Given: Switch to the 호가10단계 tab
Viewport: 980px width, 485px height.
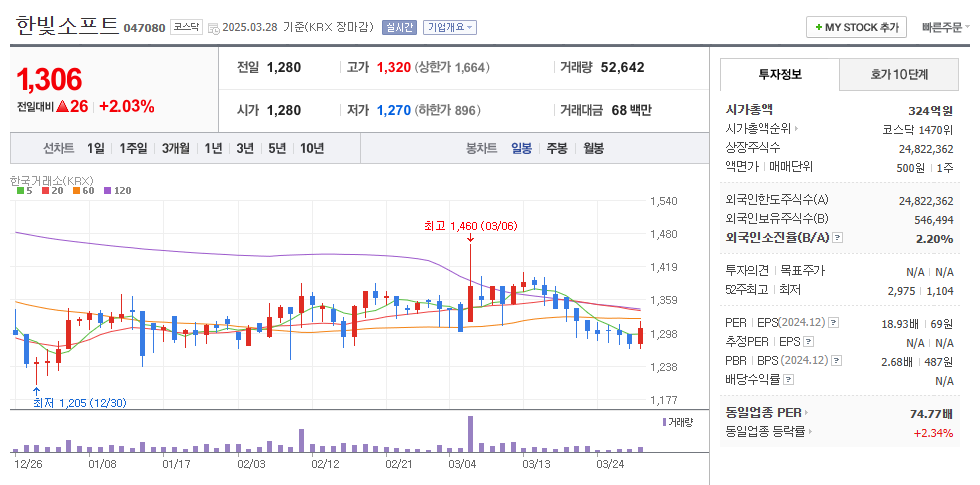Looking at the screenshot, I should click(899, 75).
